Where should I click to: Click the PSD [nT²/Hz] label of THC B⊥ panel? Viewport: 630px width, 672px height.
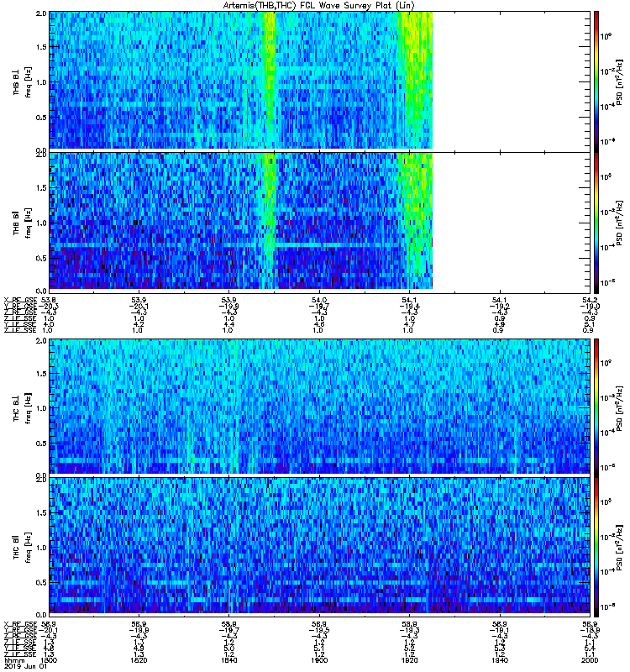(x=619, y=407)
